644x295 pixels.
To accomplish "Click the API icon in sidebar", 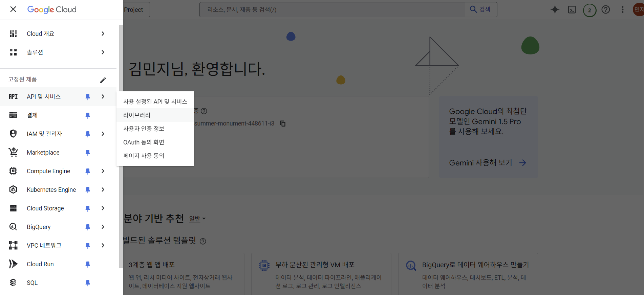I will coord(13,96).
